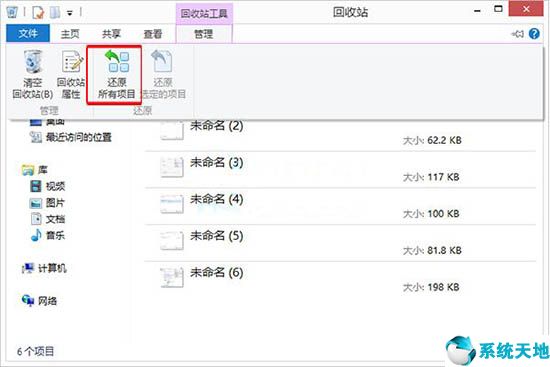Open the 文件 (File) tab
This screenshot has width=550, height=367.
click(x=28, y=34)
